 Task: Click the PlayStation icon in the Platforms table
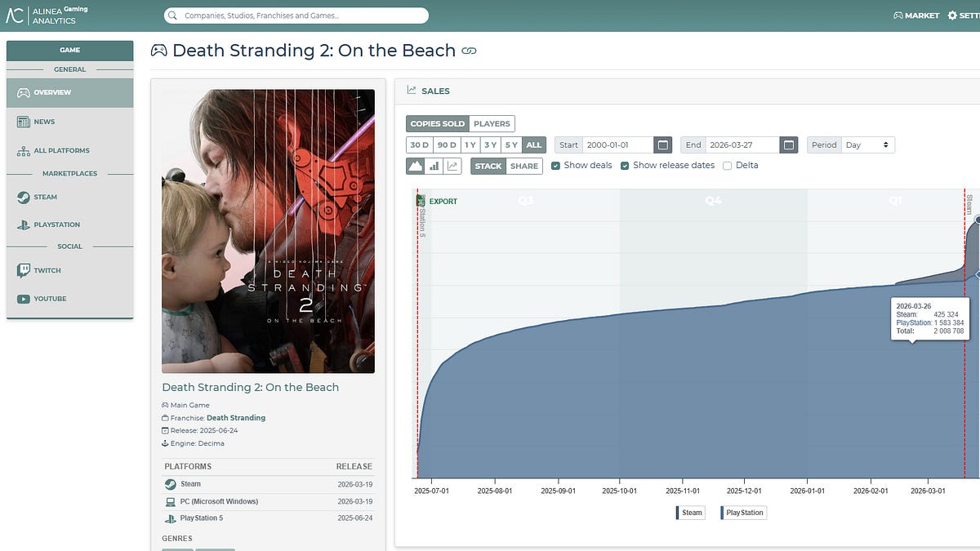pyautogui.click(x=170, y=518)
